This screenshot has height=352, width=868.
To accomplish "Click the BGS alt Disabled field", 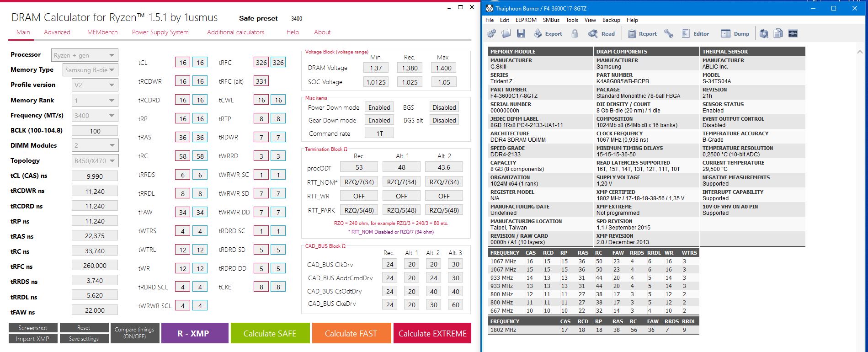I will tap(444, 120).
